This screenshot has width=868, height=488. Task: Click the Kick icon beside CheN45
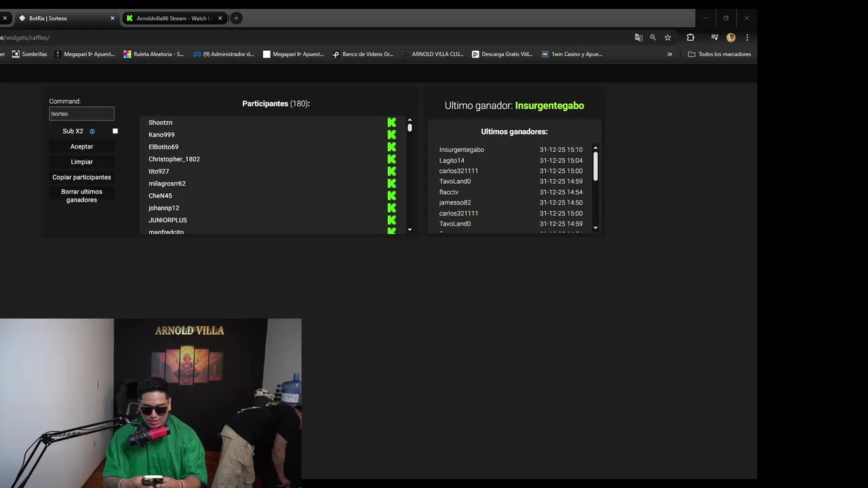[391, 196]
